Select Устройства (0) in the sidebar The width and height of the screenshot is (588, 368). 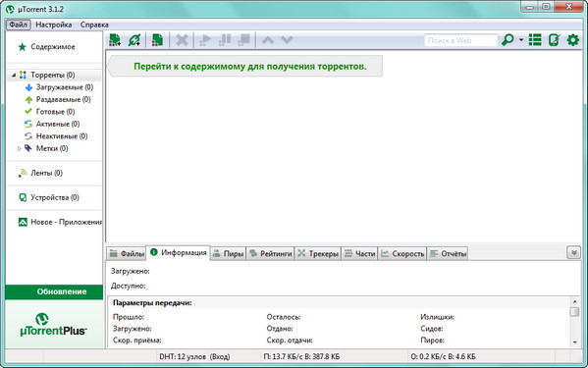point(55,197)
